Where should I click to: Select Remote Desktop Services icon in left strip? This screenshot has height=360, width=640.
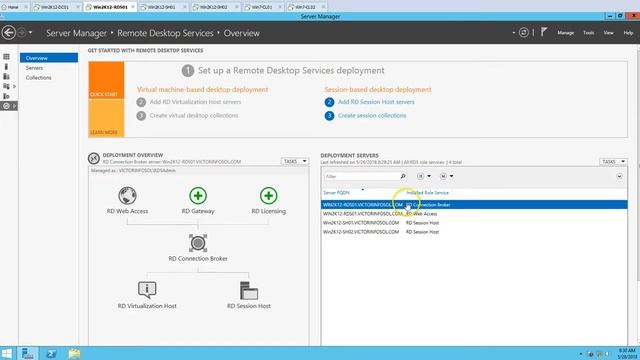point(6,106)
